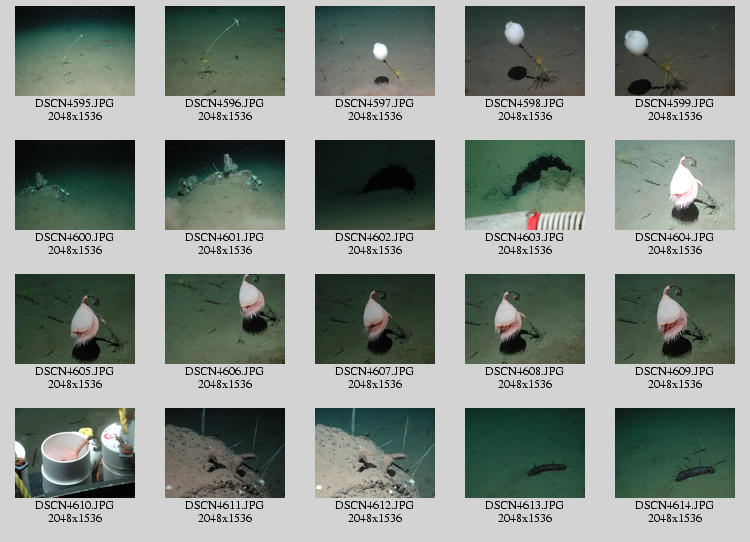Select the DSCN4596.JPG thumbnail image

(225, 51)
